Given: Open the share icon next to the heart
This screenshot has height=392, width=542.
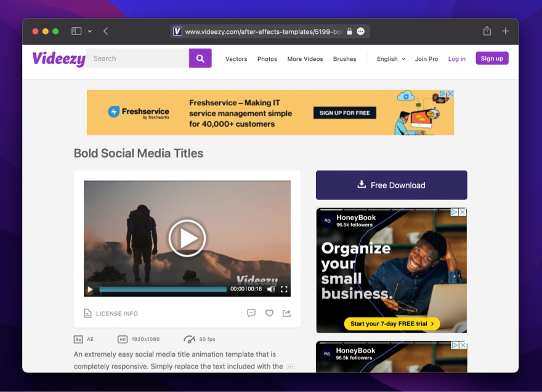Looking at the screenshot, I should coord(286,313).
